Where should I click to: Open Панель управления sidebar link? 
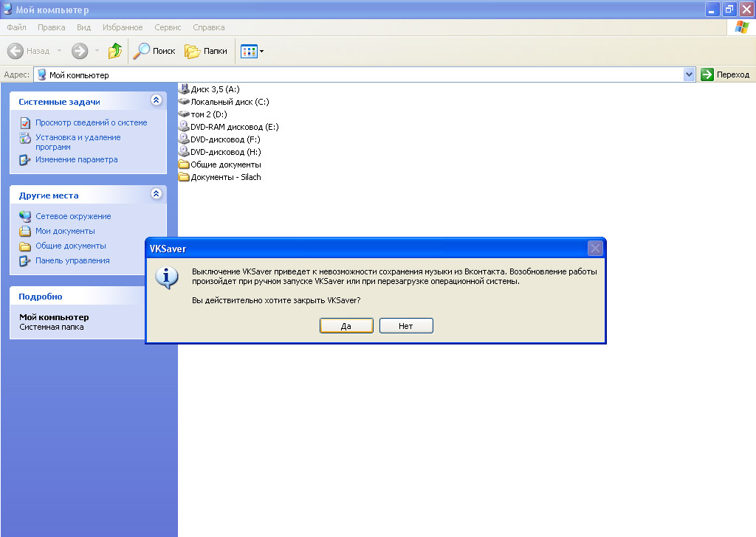(x=72, y=260)
